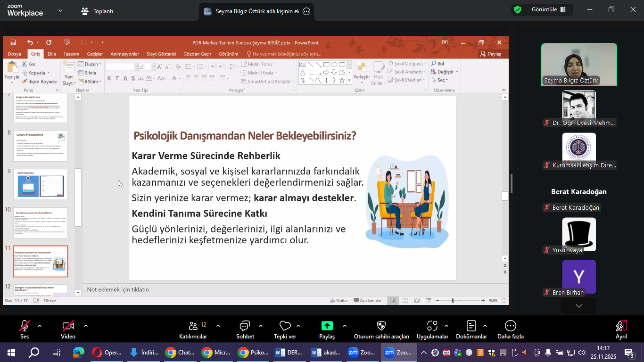Open the Zoom Workplace dropdown chevron
Image resolution: width=644 pixels, height=362 pixels.
pos(60,10)
